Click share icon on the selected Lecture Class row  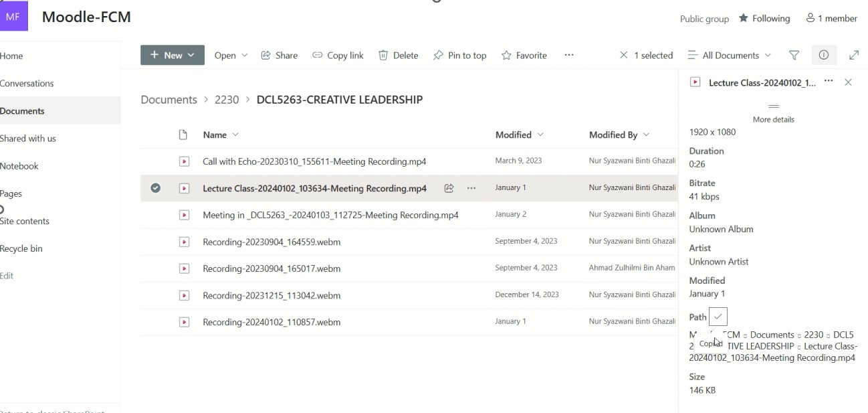[x=449, y=189]
